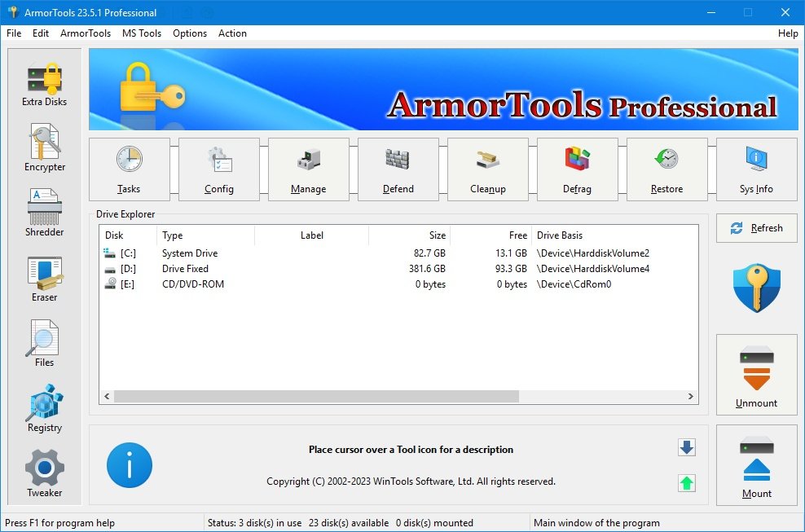Open the Edit menu
The width and height of the screenshot is (805, 532).
(x=41, y=33)
